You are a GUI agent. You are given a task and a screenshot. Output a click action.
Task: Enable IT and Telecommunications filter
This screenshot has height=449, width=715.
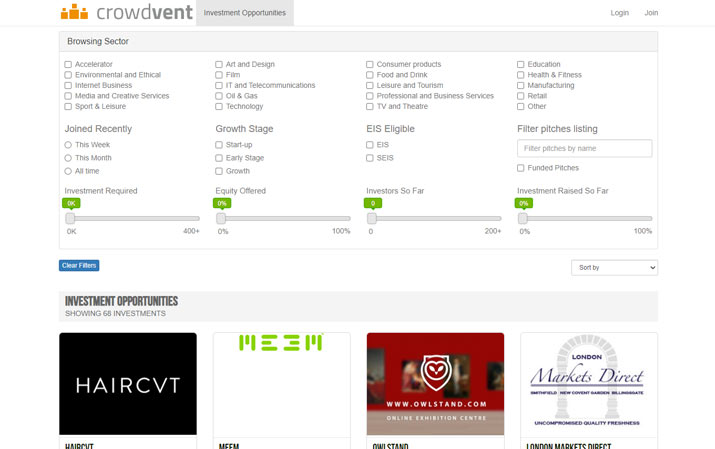(219, 85)
